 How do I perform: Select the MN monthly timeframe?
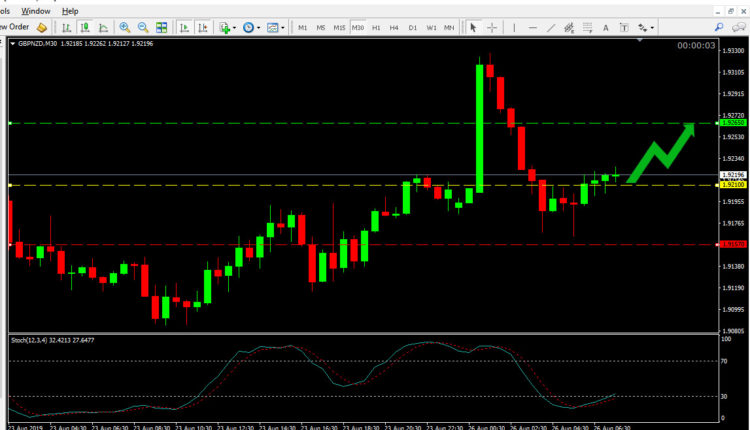click(x=449, y=28)
